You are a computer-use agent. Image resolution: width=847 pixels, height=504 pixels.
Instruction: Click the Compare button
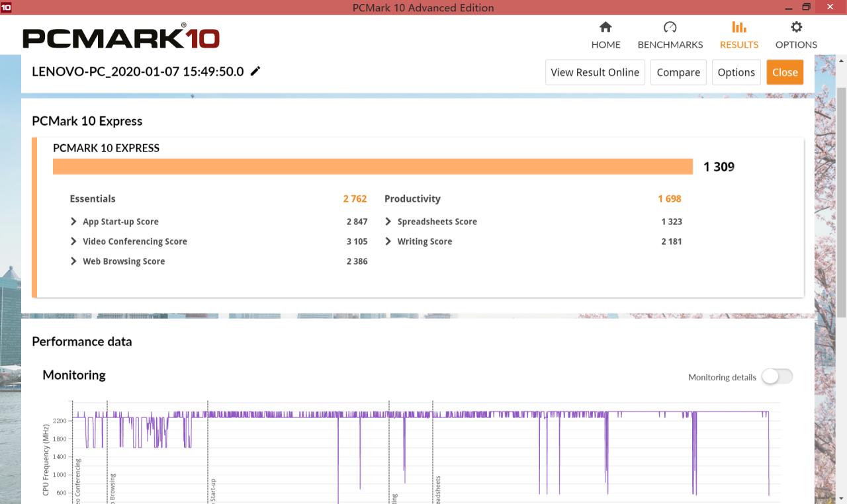678,72
